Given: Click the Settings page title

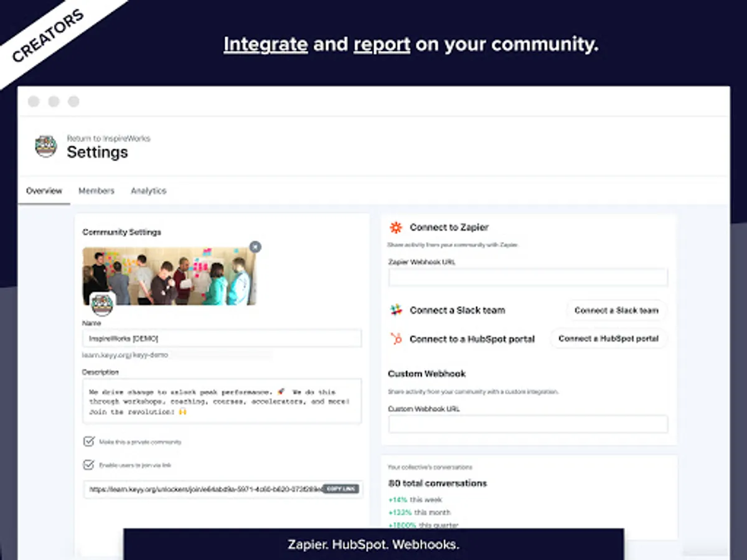Looking at the screenshot, I should tap(97, 152).
